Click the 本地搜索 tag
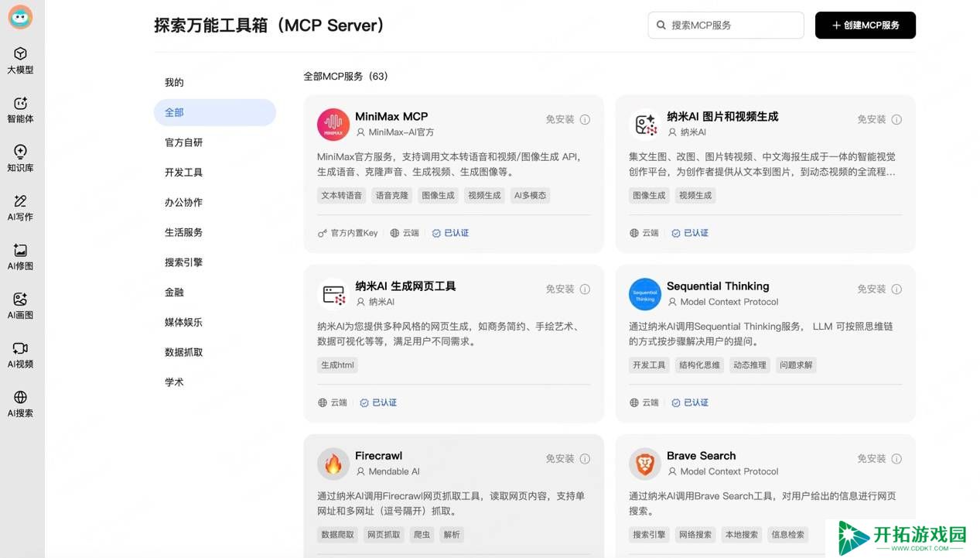The width and height of the screenshot is (980, 558). pyautogui.click(x=741, y=535)
